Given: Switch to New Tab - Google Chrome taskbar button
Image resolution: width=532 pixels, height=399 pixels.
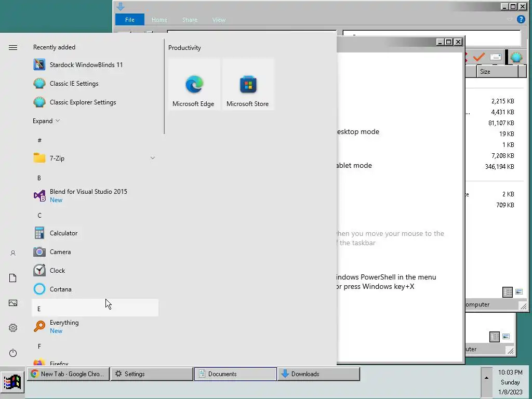Looking at the screenshot, I should click(x=68, y=374).
